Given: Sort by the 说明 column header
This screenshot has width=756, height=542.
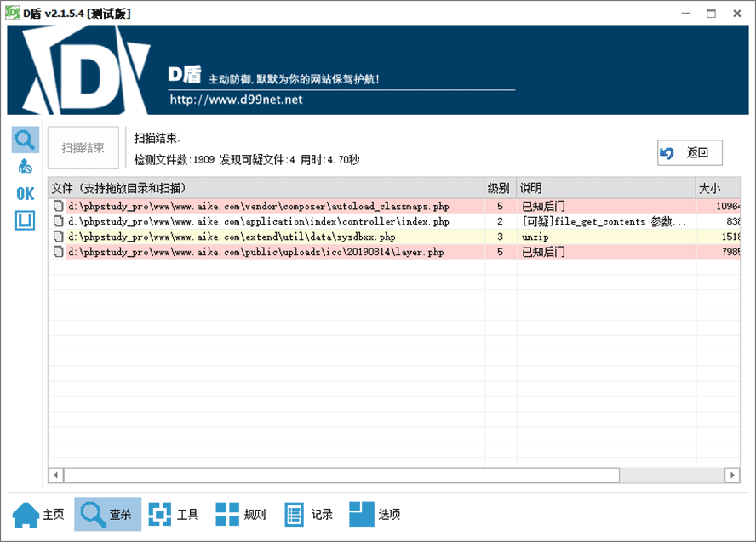Looking at the screenshot, I should tap(604, 188).
